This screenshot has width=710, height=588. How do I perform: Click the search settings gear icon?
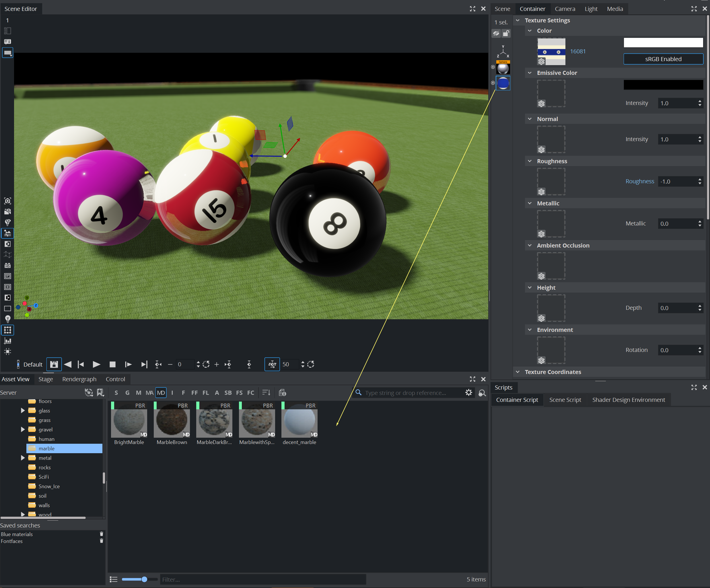(469, 393)
